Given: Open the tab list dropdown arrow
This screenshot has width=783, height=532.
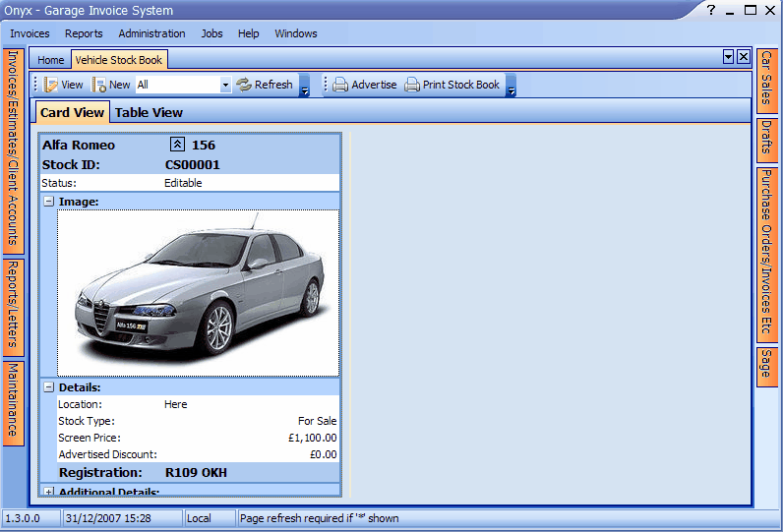Looking at the screenshot, I should tap(729, 57).
